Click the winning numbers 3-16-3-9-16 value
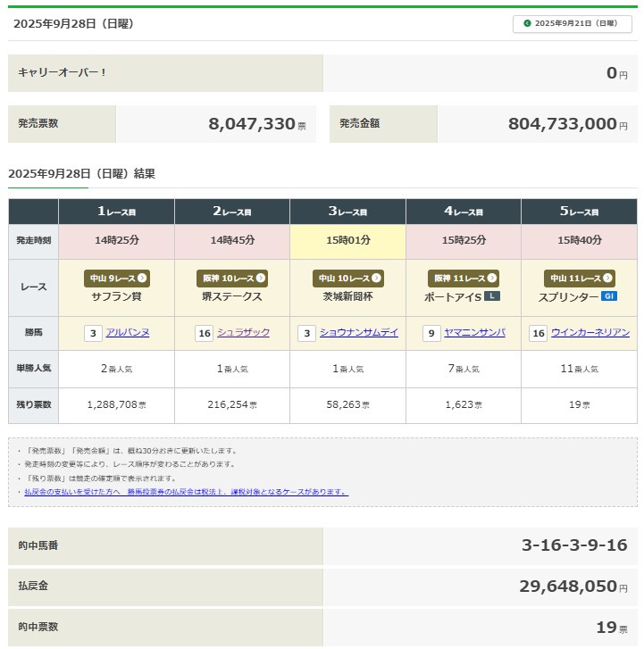This screenshot has height=649, width=644. 574,545
